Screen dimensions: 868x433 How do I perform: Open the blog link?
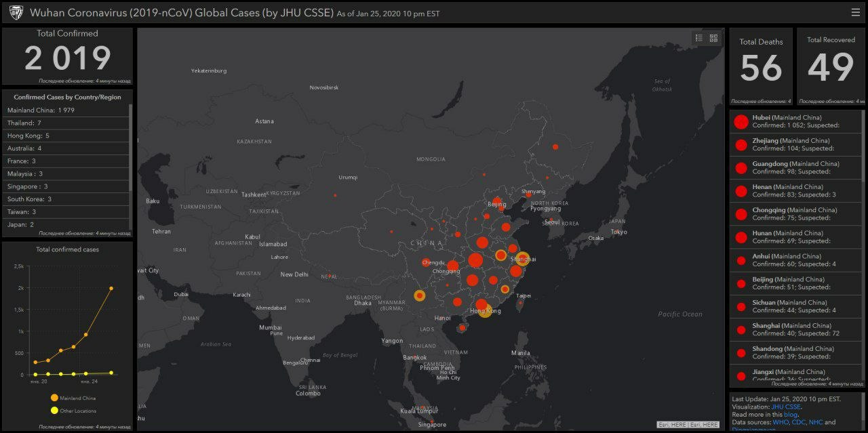(791, 414)
